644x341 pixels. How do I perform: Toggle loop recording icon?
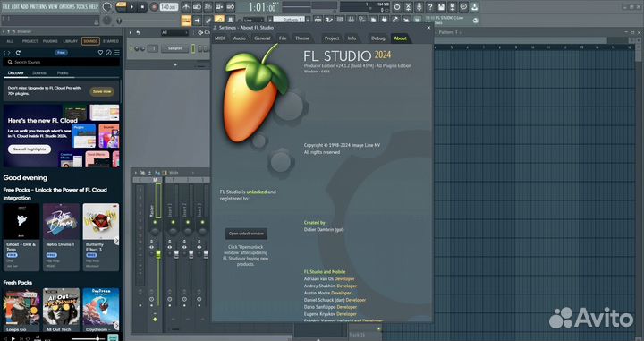(x=231, y=7)
